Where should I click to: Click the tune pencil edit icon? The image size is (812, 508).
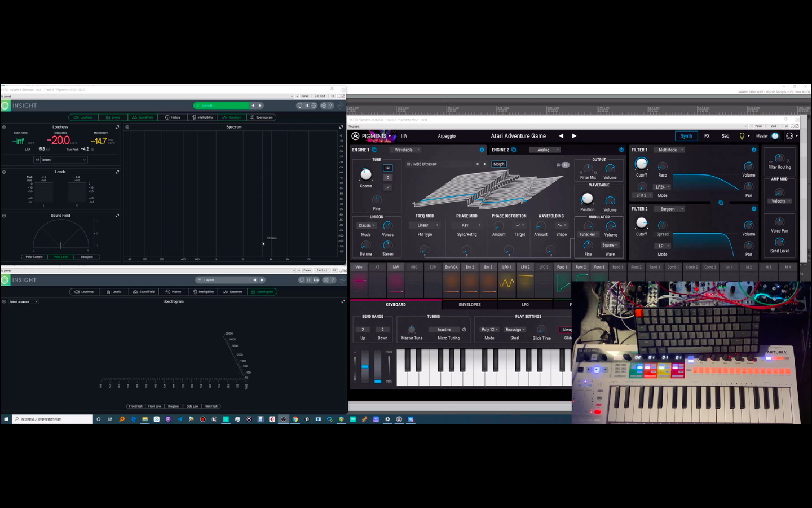(x=388, y=187)
